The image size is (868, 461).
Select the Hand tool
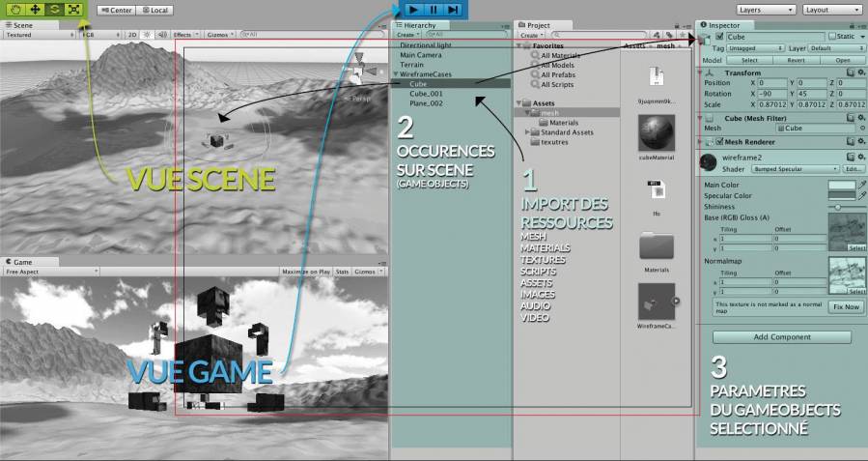(x=14, y=9)
